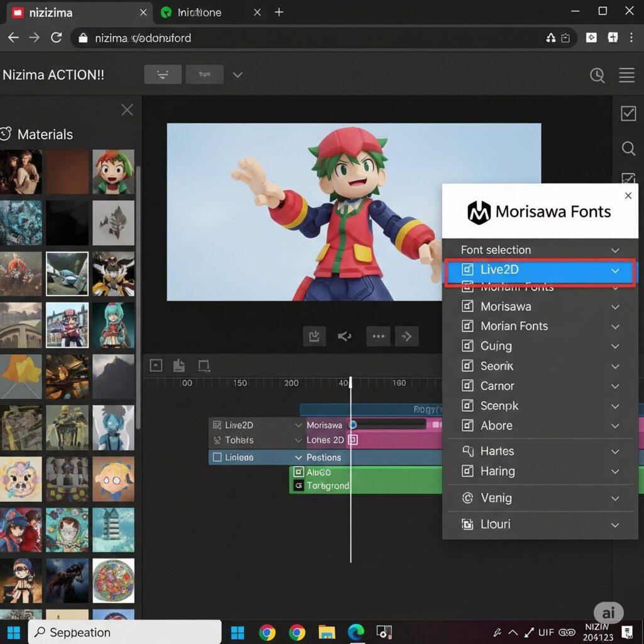The width and height of the screenshot is (644, 644).
Task: Select the Hartes entry in font list
Action: 540,452
